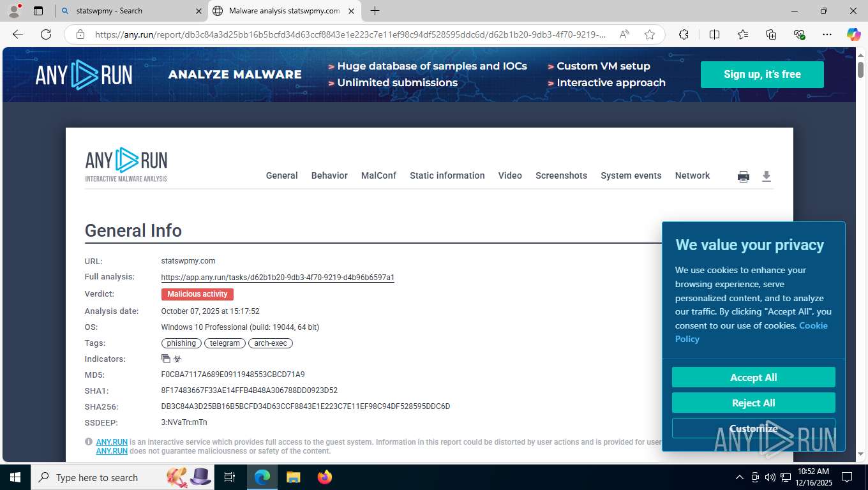Viewport: 868px width, 490px height.
Task: Click the print report icon
Action: (x=744, y=177)
